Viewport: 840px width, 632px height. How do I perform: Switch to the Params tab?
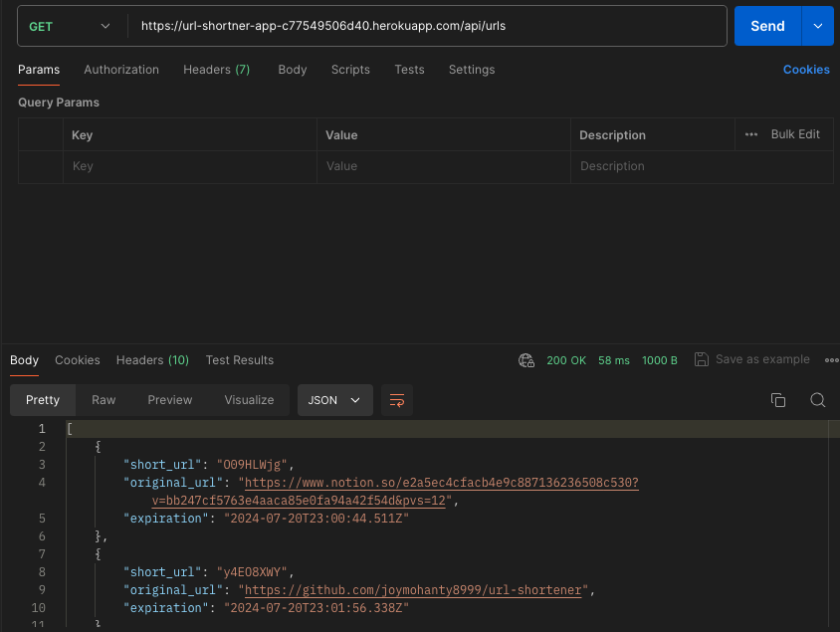click(39, 70)
